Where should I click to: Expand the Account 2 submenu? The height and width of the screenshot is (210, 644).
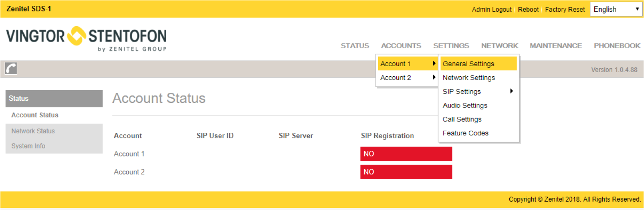coord(407,78)
